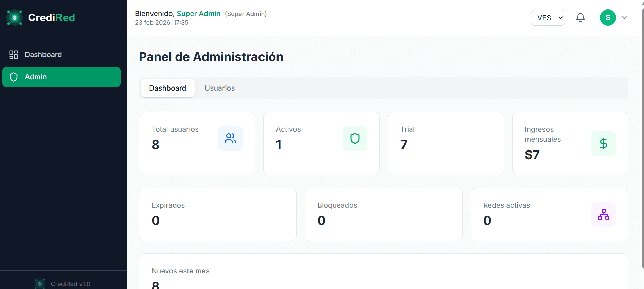Click the small CrediRed v1.0 footer logo

(x=40, y=284)
